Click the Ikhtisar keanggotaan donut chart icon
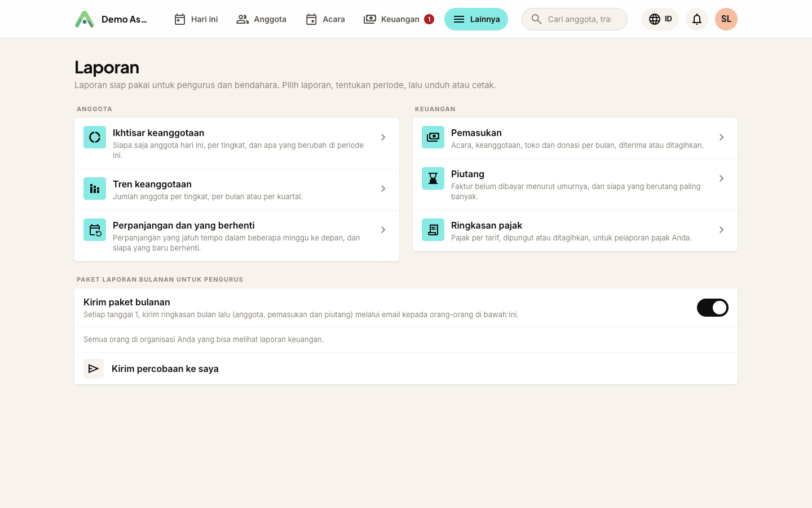812x508 pixels. point(95,137)
